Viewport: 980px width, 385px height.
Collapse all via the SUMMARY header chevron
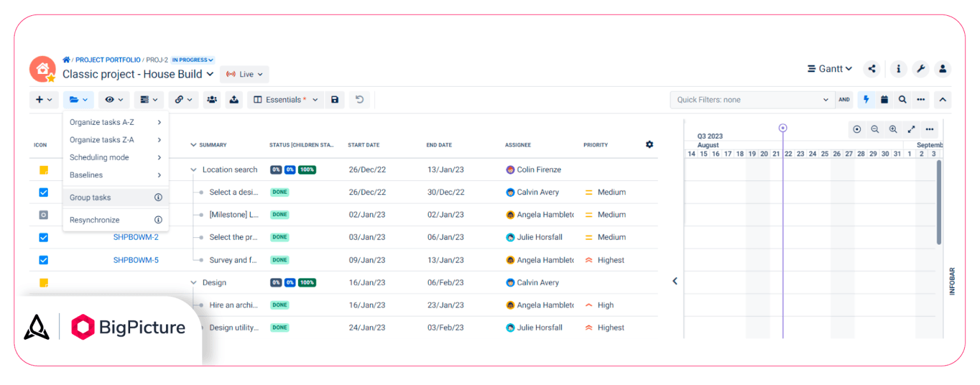[193, 145]
